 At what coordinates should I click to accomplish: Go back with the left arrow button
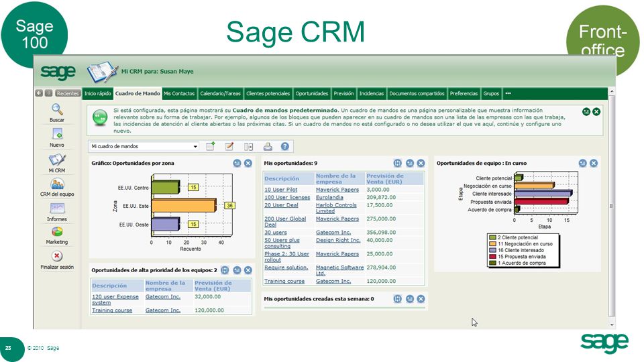tap(39, 93)
